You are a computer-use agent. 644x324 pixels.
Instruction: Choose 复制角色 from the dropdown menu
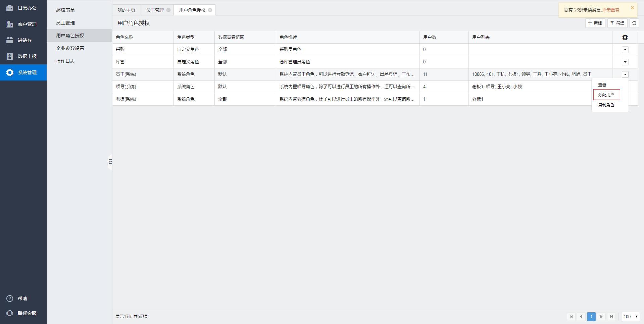pos(606,105)
